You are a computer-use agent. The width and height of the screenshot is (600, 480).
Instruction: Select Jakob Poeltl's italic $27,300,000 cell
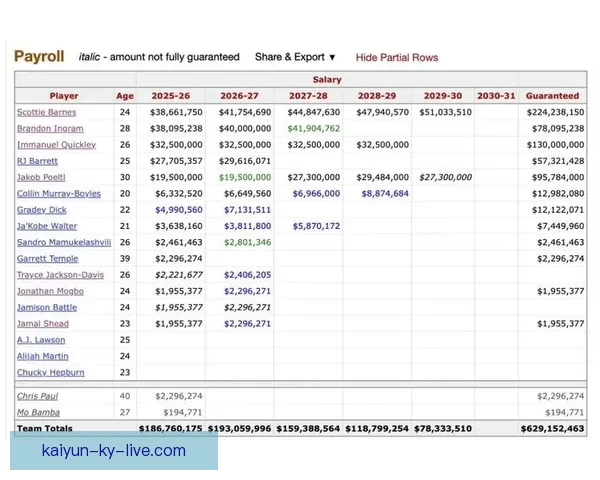click(445, 177)
